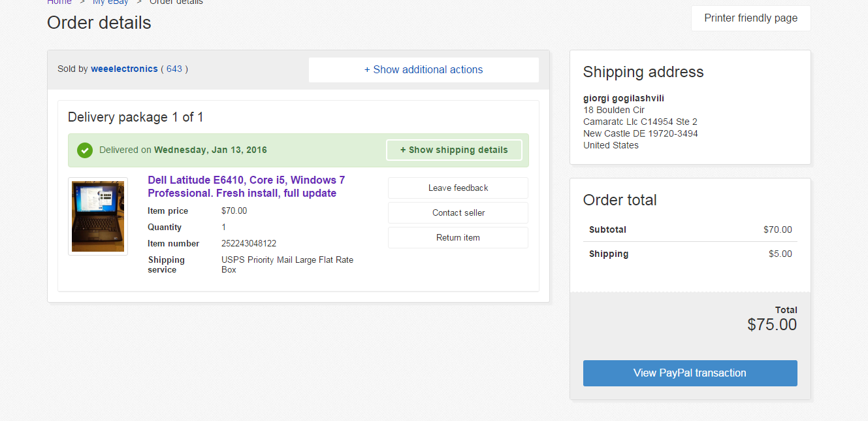Go to Home in the breadcrumb
Viewport: 868px width, 421px height.
(x=59, y=2)
